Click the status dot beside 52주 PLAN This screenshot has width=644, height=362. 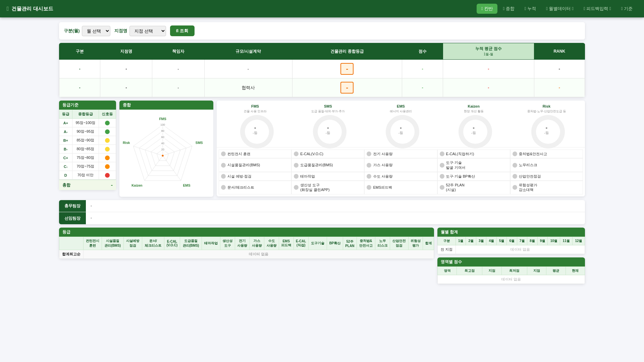(442, 187)
